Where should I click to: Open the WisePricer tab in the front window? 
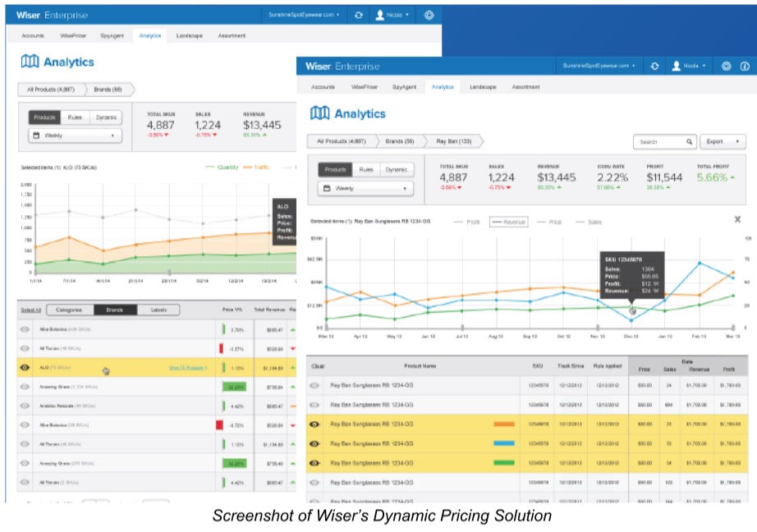tap(365, 87)
